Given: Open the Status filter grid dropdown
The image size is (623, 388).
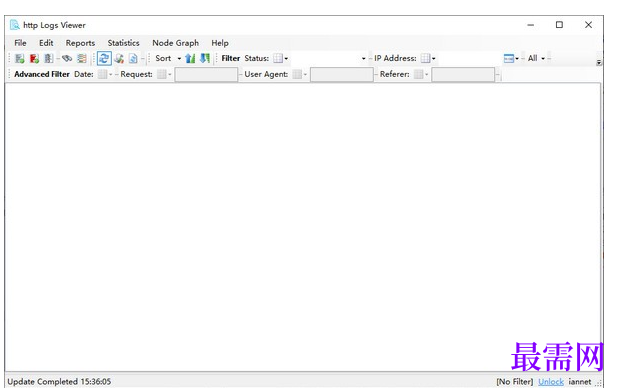Looking at the screenshot, I should tap(281, 58).
